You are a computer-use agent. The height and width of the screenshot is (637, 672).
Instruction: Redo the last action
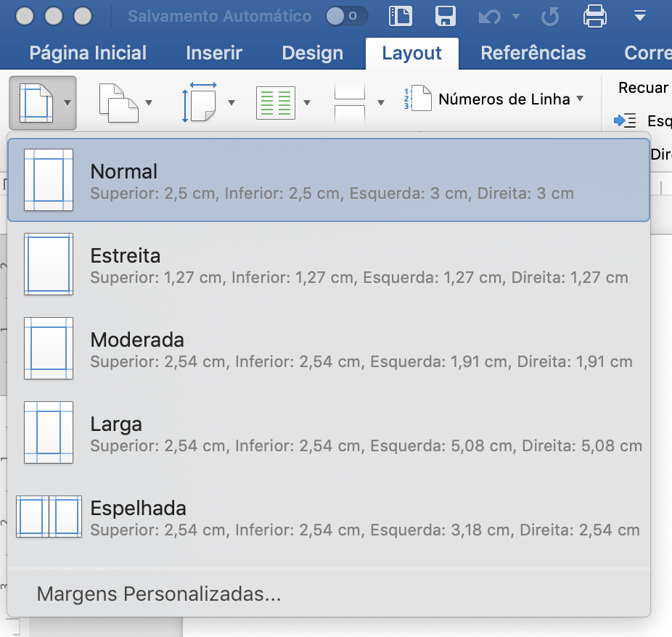(x=549, y=15)
